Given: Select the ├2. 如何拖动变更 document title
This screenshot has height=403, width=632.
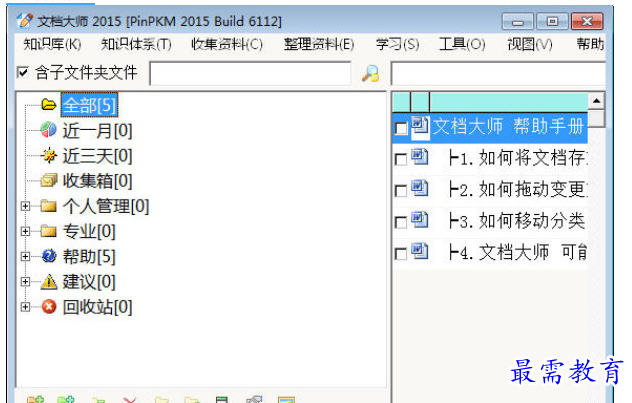Looking at the screenshot, I should 518,189.
